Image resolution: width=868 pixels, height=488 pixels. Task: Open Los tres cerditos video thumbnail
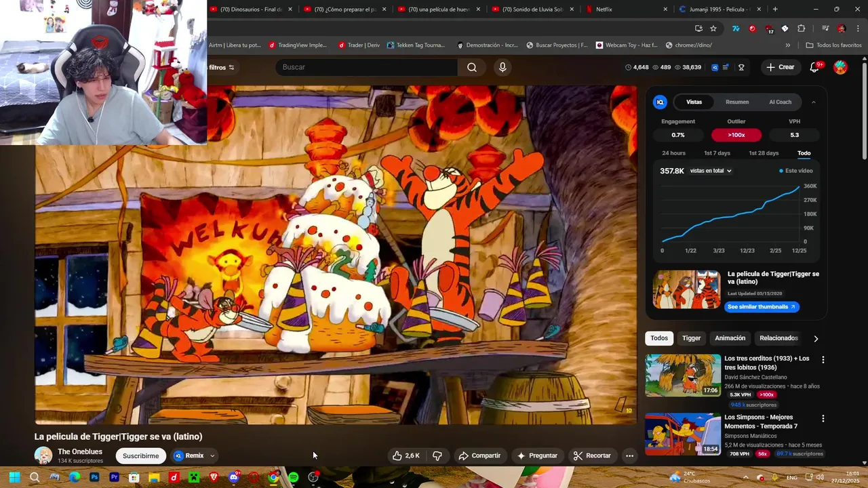click(683, 375)
